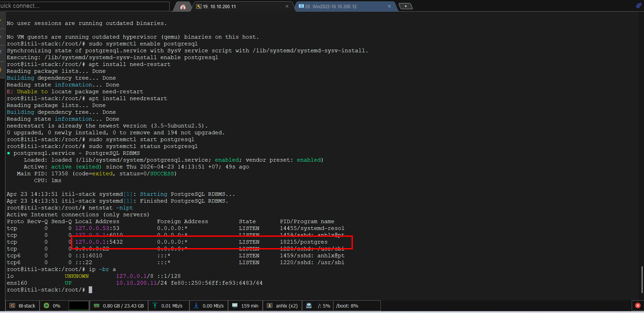The image size is (644, 313).
Task: Click the CPU usage chip icon
Action: tap(46, 306)
